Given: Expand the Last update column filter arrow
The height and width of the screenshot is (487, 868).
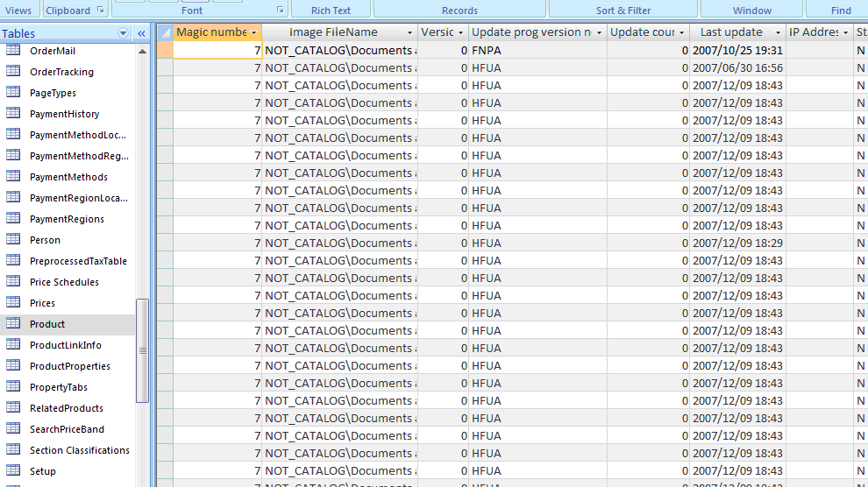Looking at the screenshot, I should tap(778, 32).
